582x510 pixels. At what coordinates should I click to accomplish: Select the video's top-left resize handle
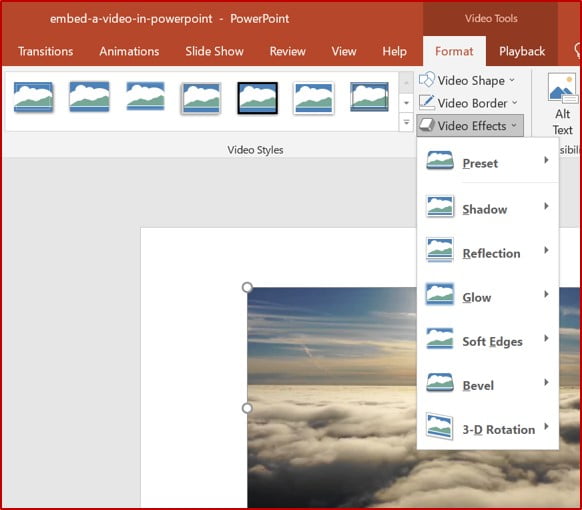[x=247, y=287]
